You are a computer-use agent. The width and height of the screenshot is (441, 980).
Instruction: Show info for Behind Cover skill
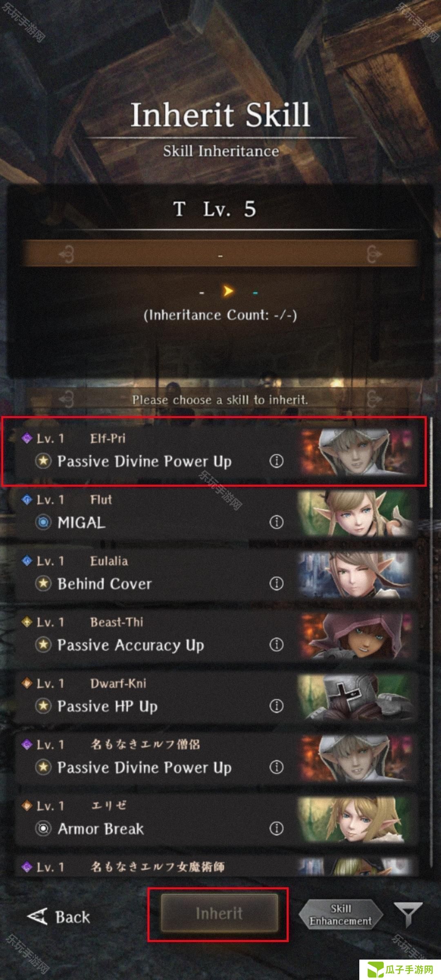tap(276, 583)
